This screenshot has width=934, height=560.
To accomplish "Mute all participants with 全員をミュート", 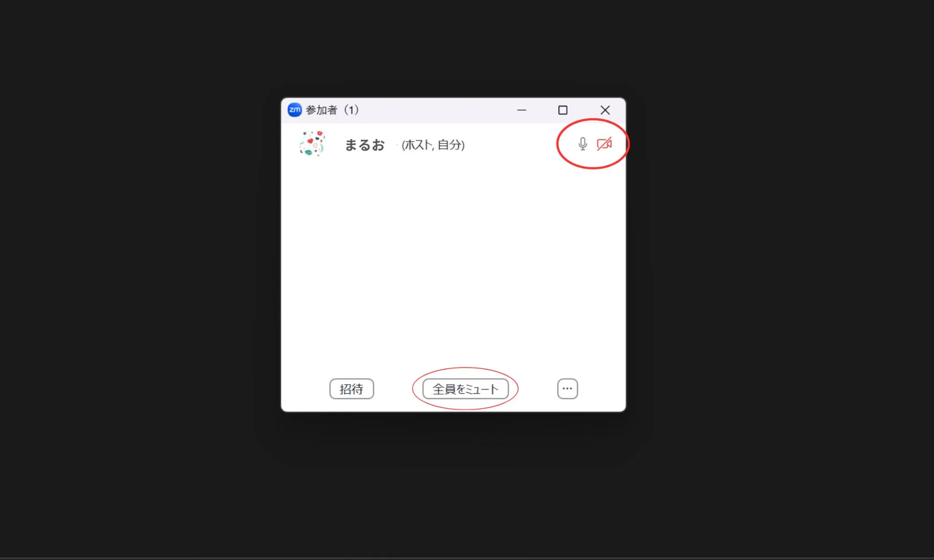I will (465, 389).
